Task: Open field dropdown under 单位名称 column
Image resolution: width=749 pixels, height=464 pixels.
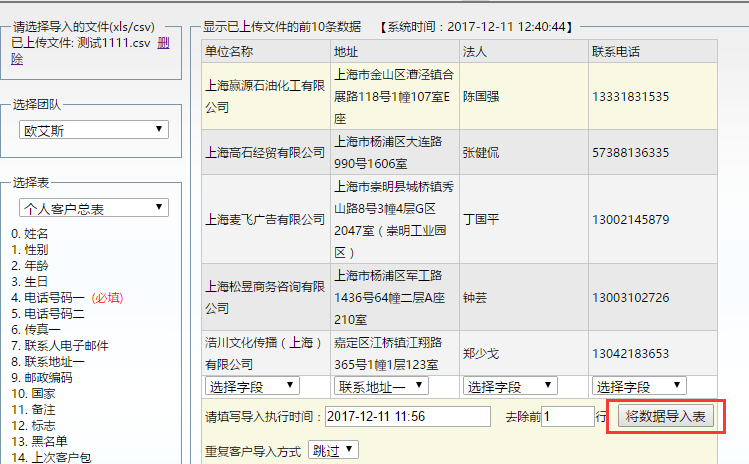Action: [252, 386]
